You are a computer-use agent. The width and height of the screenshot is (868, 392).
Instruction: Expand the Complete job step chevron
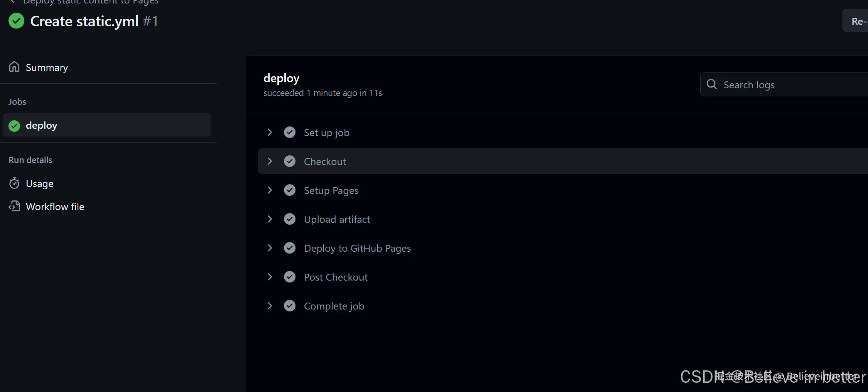[x=270, y=306]
